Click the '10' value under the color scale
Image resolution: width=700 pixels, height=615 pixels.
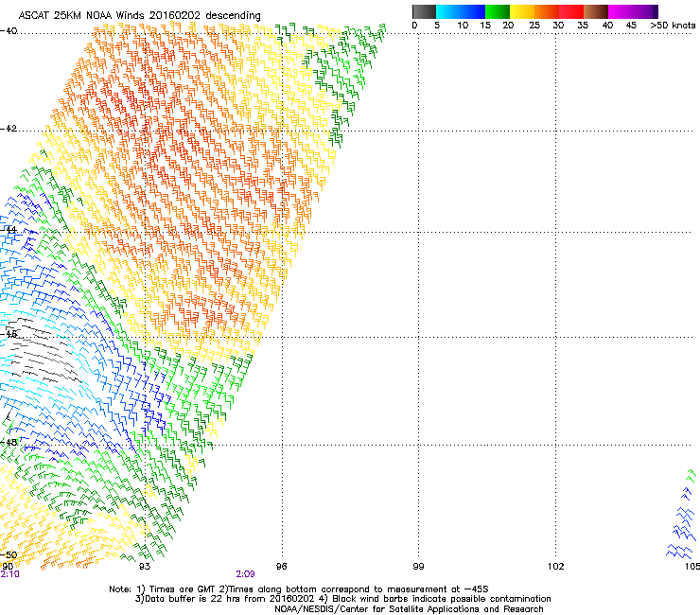pyautogui.click(x=463, y=25)
